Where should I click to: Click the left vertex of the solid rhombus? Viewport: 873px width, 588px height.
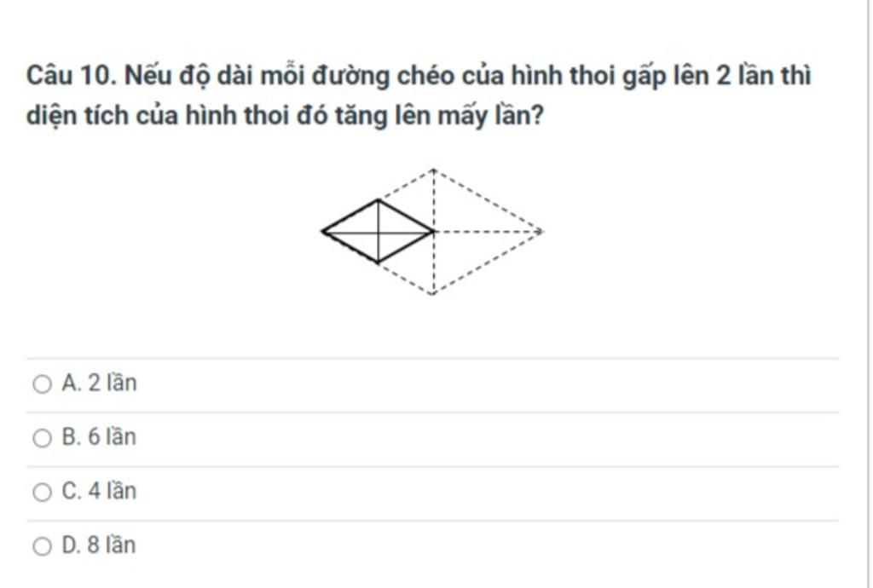coord(322,231)
